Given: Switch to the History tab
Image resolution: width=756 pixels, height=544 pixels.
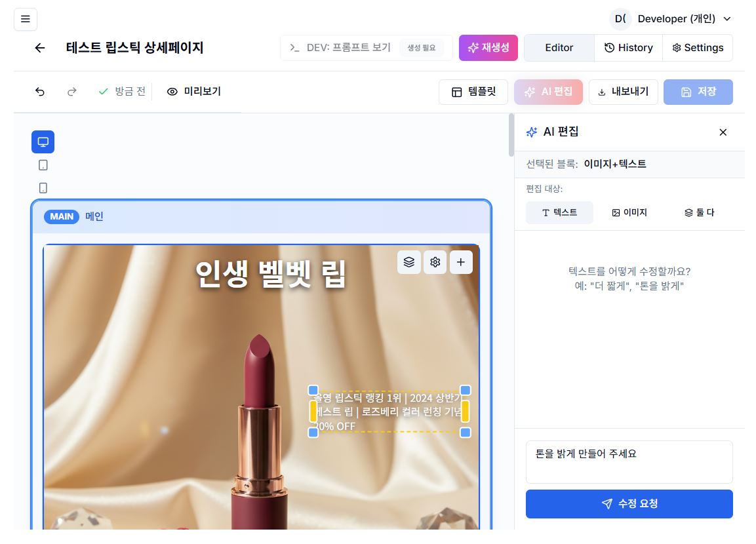Looking at the screenshot, I should pos(628,47).
